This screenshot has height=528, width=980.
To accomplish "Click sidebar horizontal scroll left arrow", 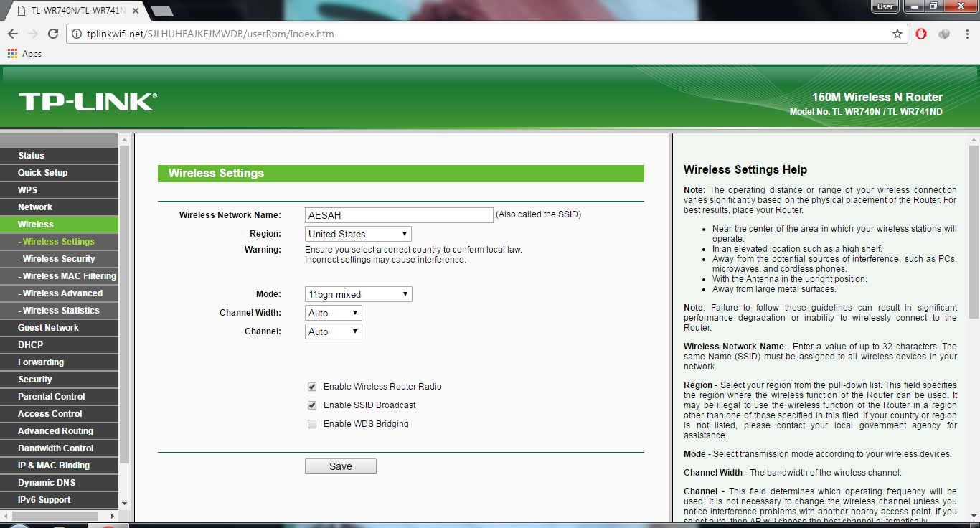I will click(x=6, y=515).
